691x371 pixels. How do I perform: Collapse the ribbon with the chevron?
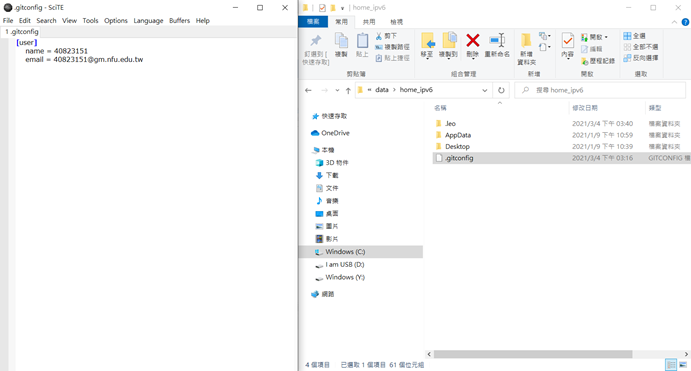pos(674,22)
